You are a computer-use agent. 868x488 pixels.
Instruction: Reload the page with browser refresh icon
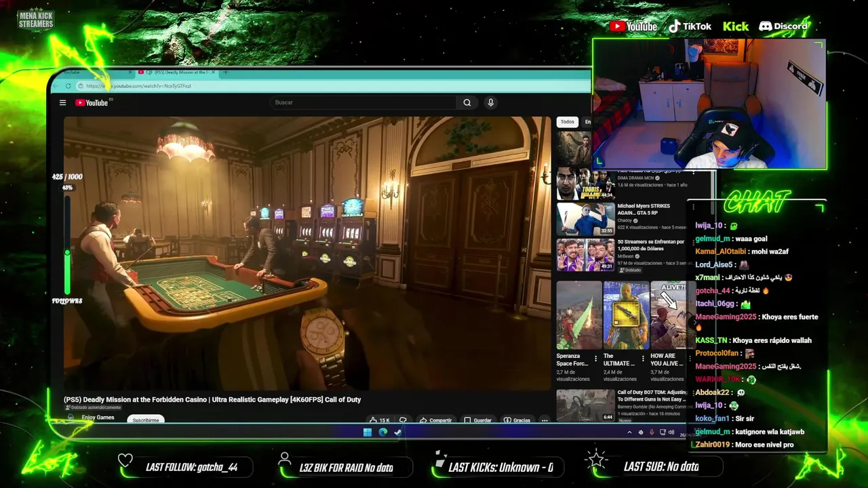click(68, 85)
